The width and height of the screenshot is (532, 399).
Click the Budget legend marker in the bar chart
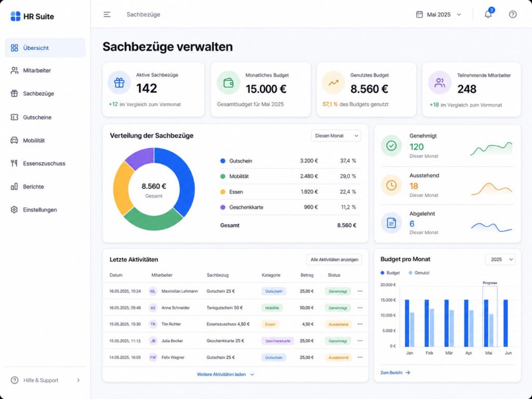click(x=382, y=273)
